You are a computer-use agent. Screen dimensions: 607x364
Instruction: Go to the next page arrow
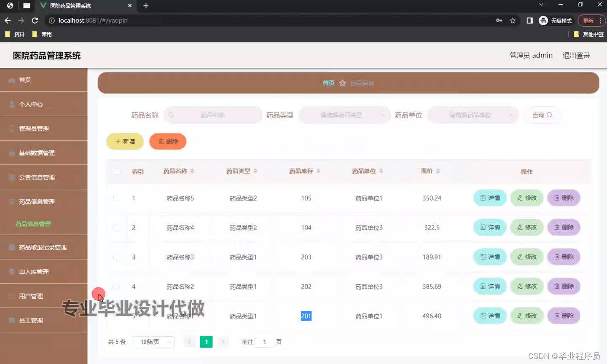pyautogui.click(x=223, y=342)
